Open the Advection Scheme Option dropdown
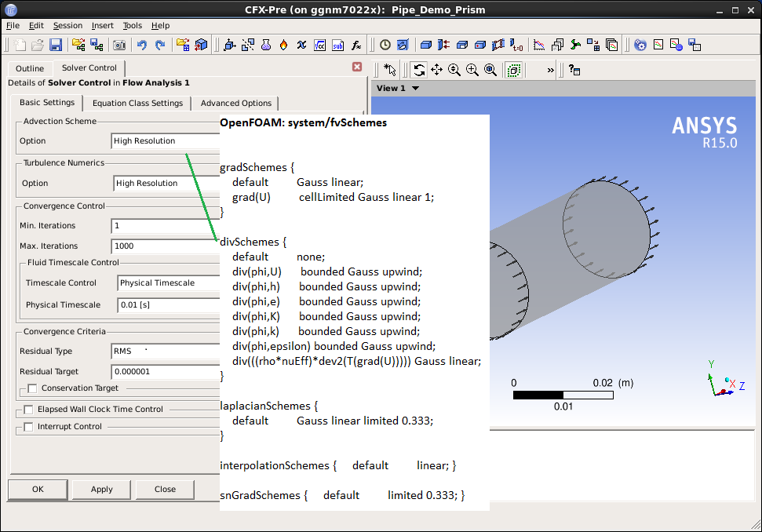This screenshot has width=762, height=532. (166, 141)
